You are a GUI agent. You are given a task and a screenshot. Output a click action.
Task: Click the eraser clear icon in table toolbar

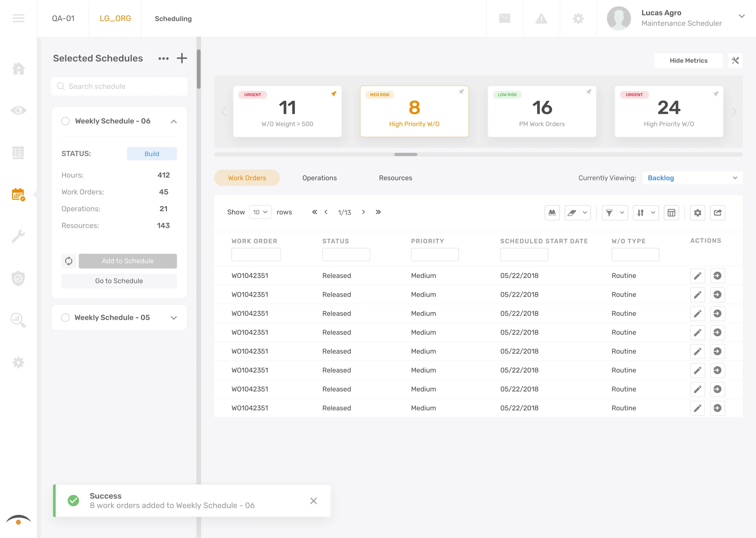tap(572, 213)
